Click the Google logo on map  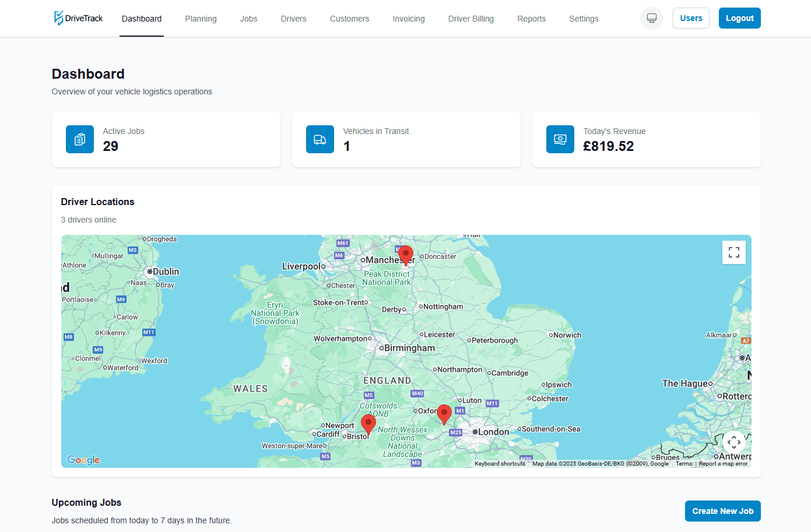[x=83, y=460]
